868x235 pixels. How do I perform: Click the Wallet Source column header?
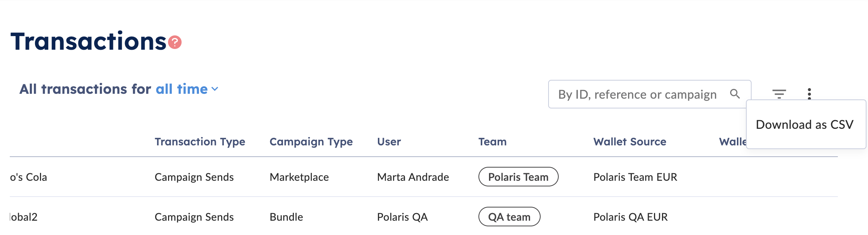pos(630,142)
